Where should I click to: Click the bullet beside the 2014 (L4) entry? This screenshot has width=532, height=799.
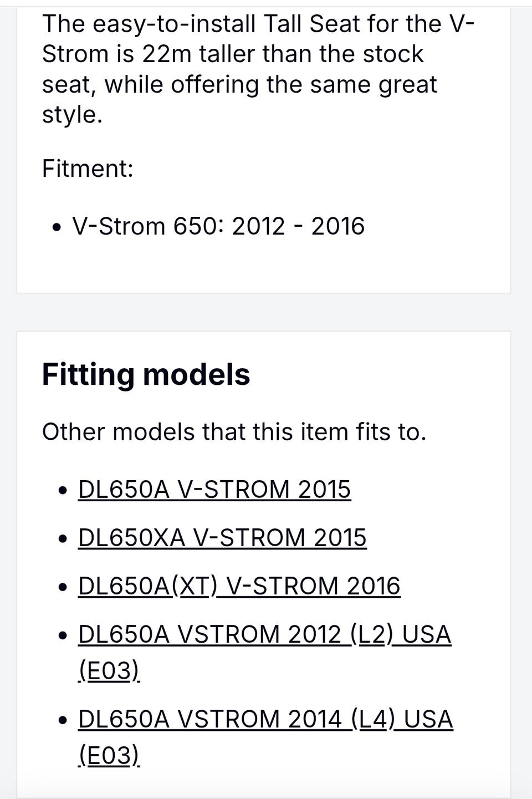point(64,720)
